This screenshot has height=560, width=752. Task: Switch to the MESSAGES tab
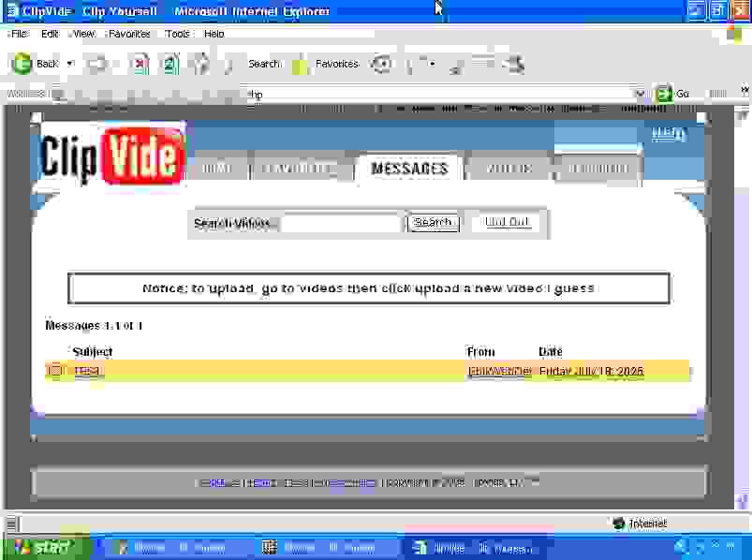(409, 169)
